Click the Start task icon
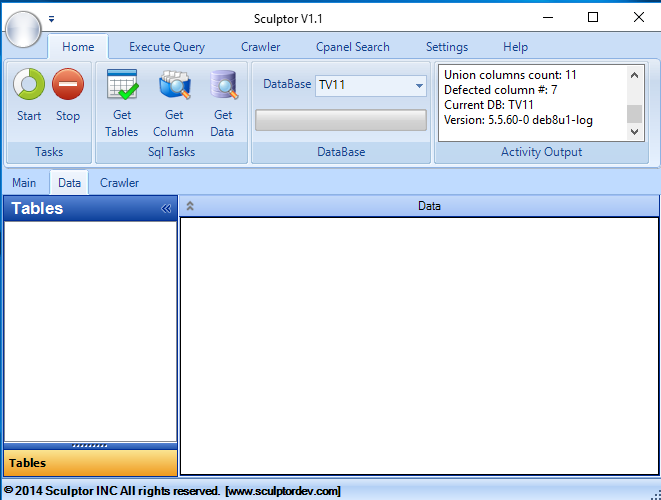 tap(29, 85)
